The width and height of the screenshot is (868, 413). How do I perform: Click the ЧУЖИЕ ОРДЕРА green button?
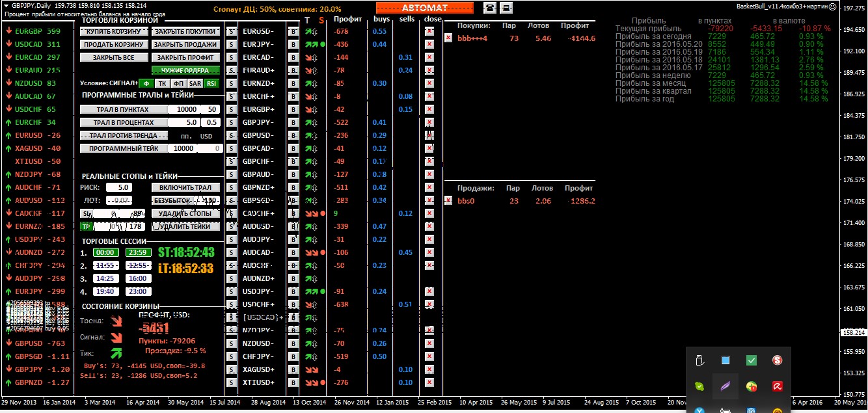(185, 70)
